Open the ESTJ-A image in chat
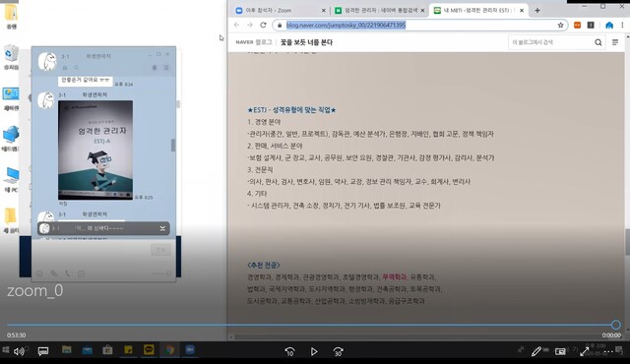 [x=95, y=151]
